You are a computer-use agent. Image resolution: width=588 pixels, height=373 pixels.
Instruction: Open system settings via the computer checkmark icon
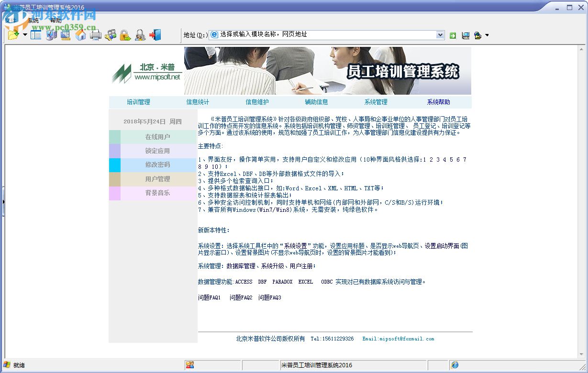[51, 35]
